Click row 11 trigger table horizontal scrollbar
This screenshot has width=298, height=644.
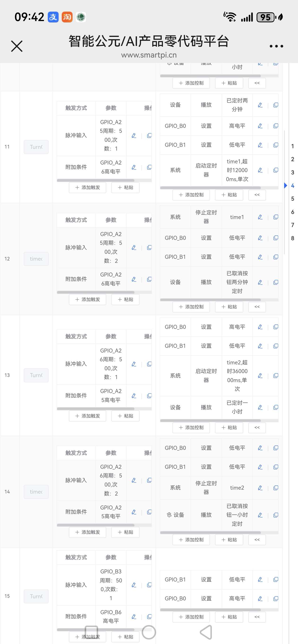tap(96, 180)
